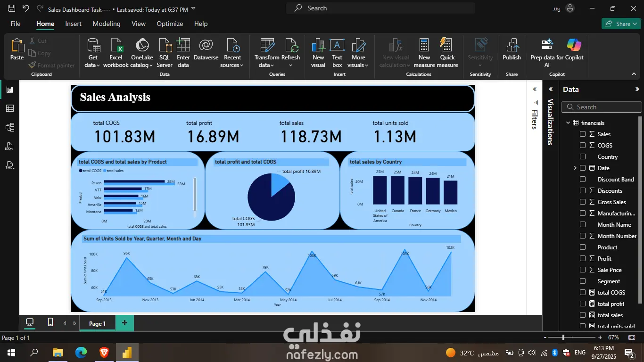
Task: Switch to the Insert ribbon tab
Action: (74, 24)
